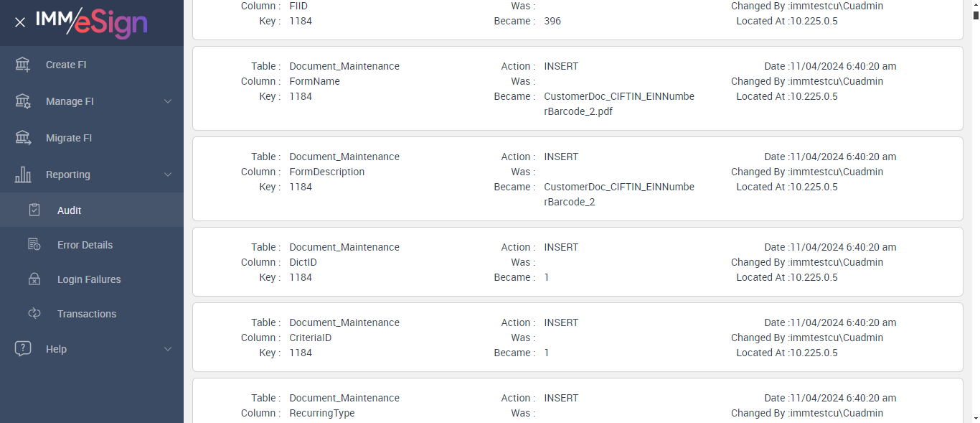Click the Migrate FI bank arrow icon
Viewport: 980px width, 423px height.
coord(23,138)
